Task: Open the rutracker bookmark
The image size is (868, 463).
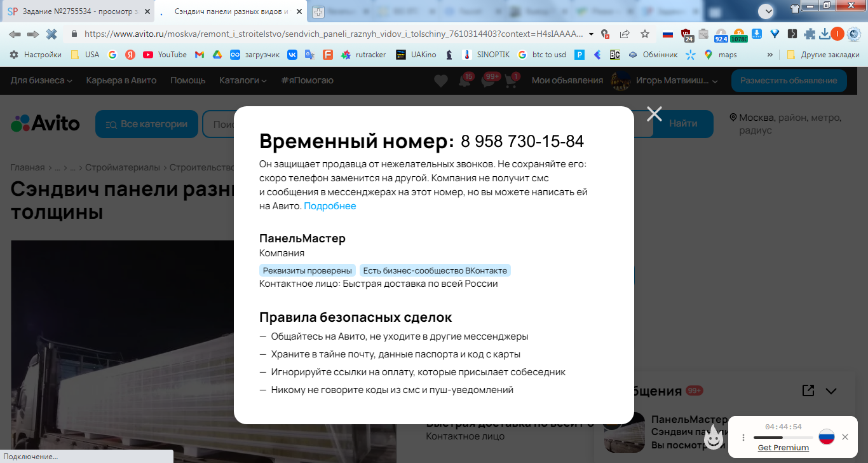Action: [x=363, y=55]
